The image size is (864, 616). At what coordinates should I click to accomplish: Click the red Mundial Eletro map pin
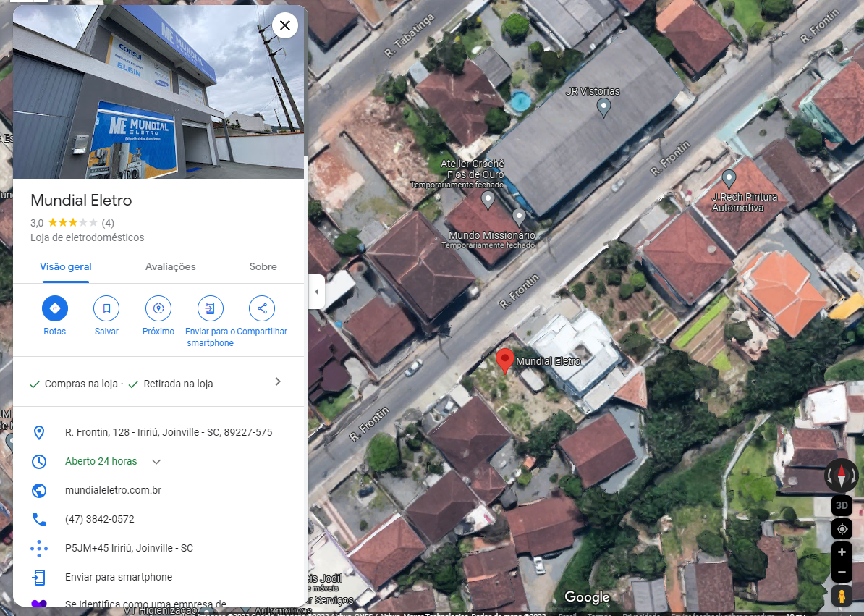505,361
